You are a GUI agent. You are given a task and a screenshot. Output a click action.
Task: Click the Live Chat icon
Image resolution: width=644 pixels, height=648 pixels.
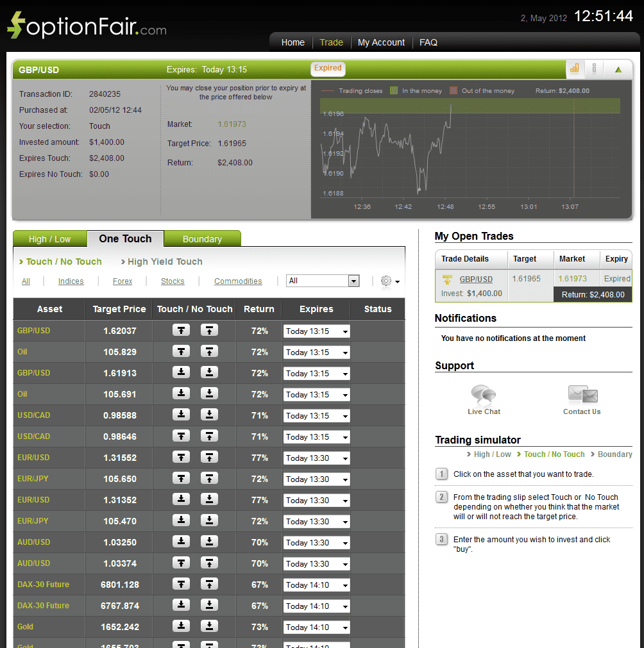pos(484,393)
